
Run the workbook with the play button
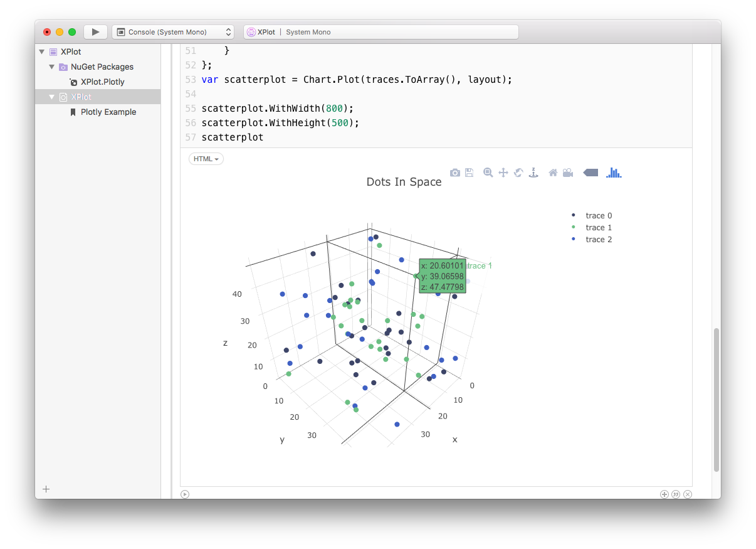95,31
